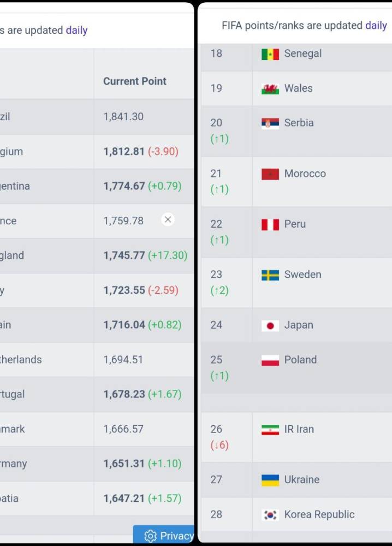The width and height of the screenshot is (392, 546).
Task: Click the Serbia flag icon
Action: pyautogui.click(x=270, y=123)
